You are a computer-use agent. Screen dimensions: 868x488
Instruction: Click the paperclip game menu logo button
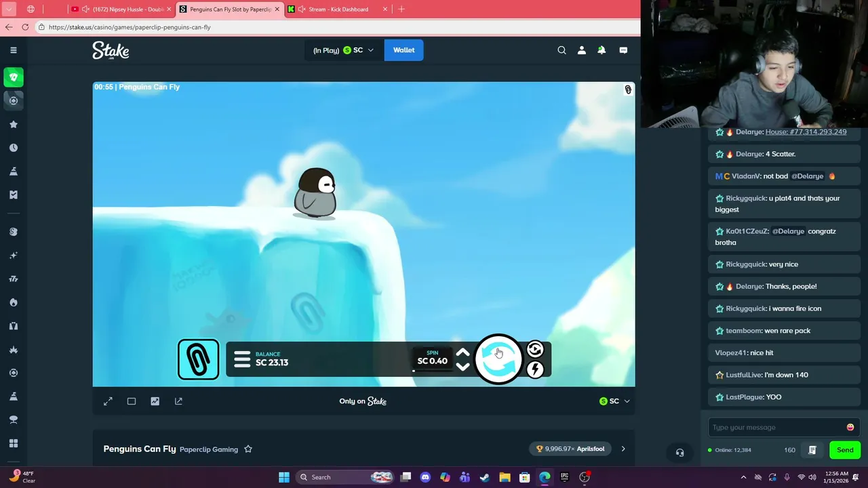(198, 359)
